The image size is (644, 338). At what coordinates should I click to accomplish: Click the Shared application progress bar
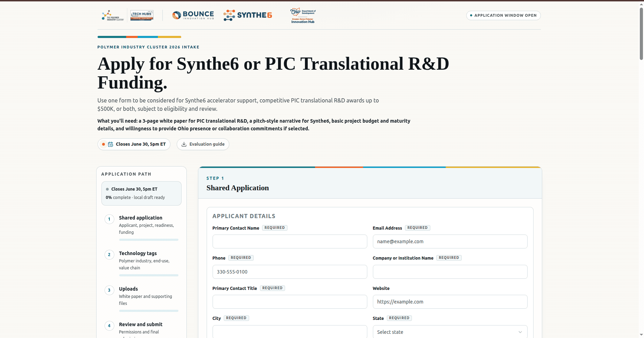pyautogui.click(x=149, y=240)
